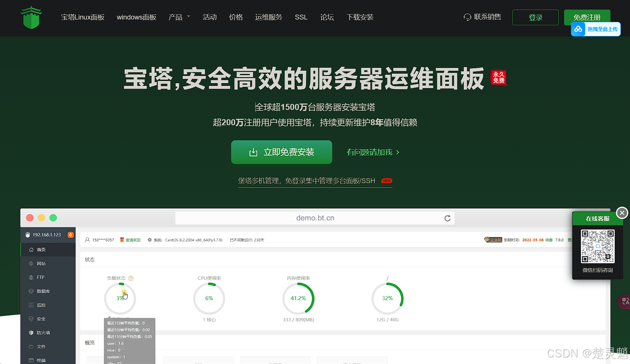Viewport: 630px width, 364px height.
Task: Select 首页 in the panel sidebar
Action: (48, 249)
